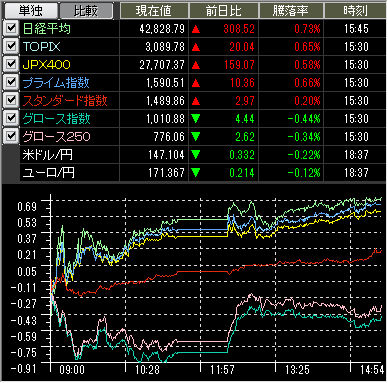
Task: Switch to the 比較 tab
Action: coord(86,11)
